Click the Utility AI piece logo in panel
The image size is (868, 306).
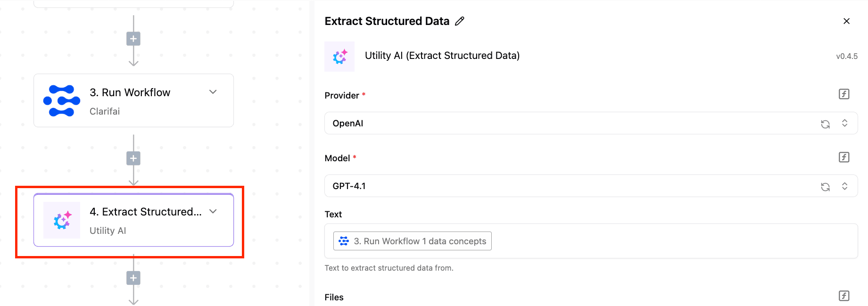[x=339, y=57]
